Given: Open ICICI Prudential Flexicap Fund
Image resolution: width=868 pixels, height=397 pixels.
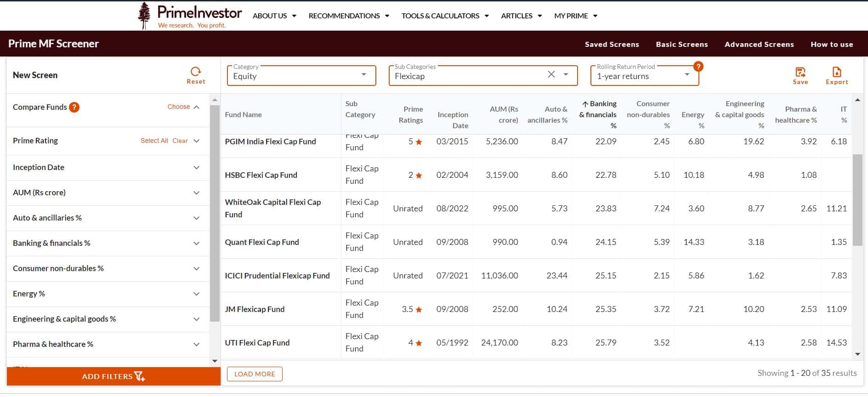Looking at the screenshot, I should [x=277, y=276].
